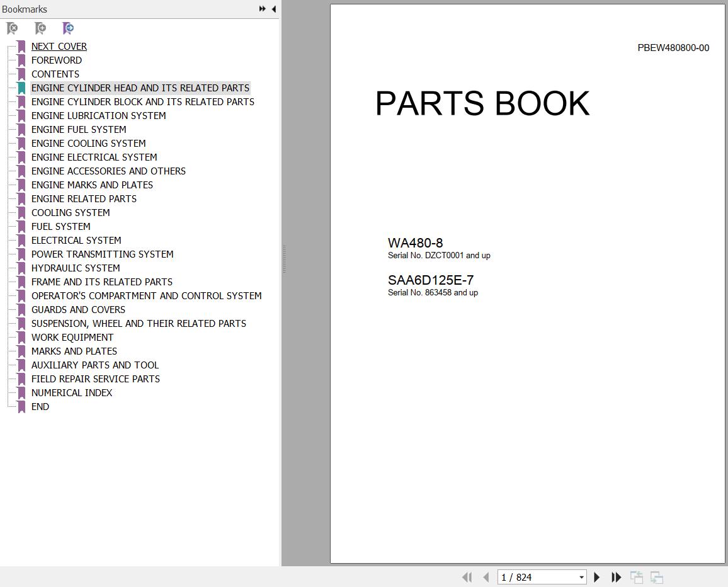The image size is (728, 587).
Task: Open FRAME AND ITS RELATED PARTS bookmark
Action: tap(101, 282)
